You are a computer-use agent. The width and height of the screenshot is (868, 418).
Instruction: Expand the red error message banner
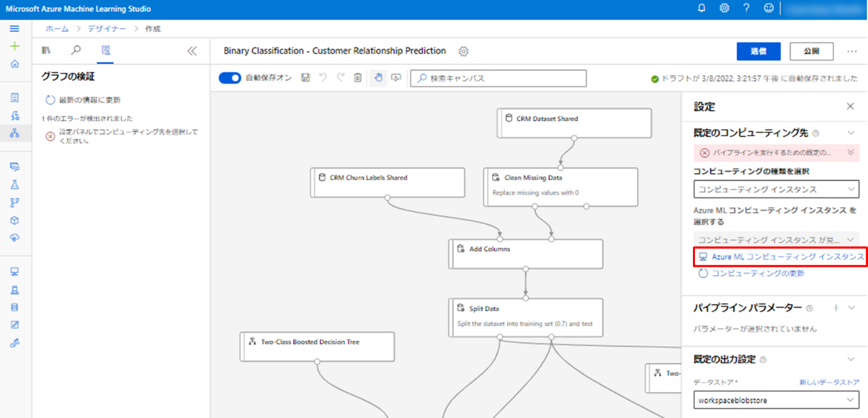click(x=851, y=152)
